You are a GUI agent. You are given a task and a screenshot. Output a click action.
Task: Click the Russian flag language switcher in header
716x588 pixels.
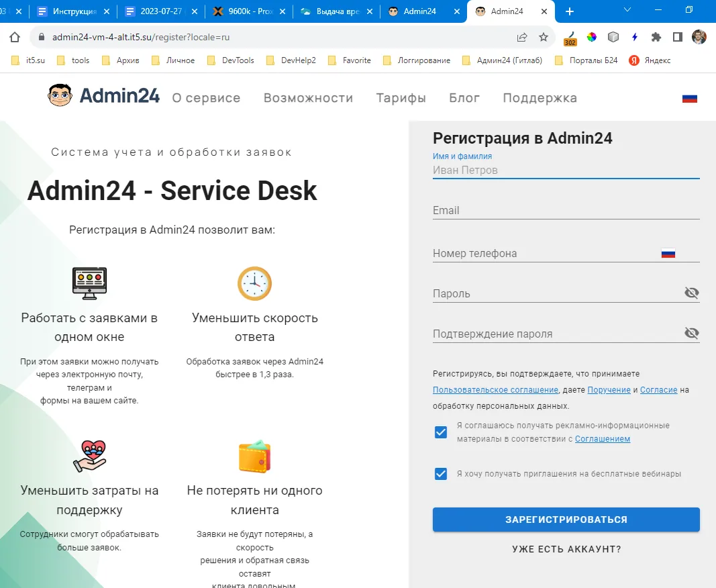[690, 98]
